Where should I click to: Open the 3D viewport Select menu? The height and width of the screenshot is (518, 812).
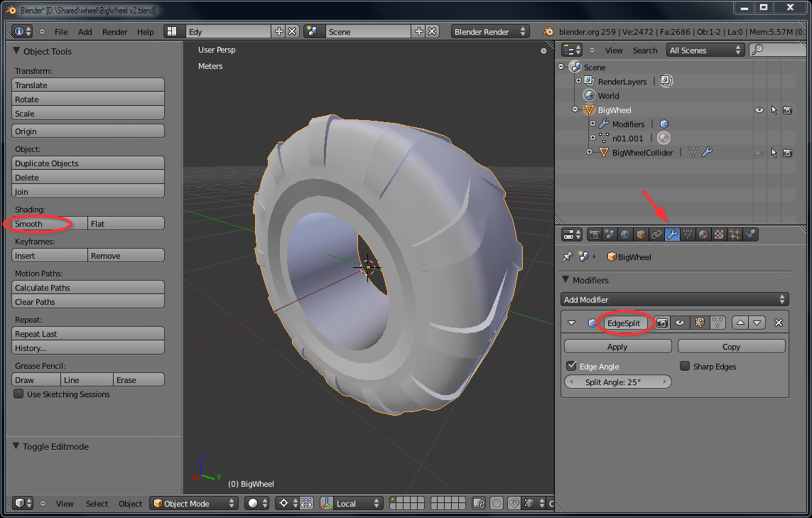point(97,504)
